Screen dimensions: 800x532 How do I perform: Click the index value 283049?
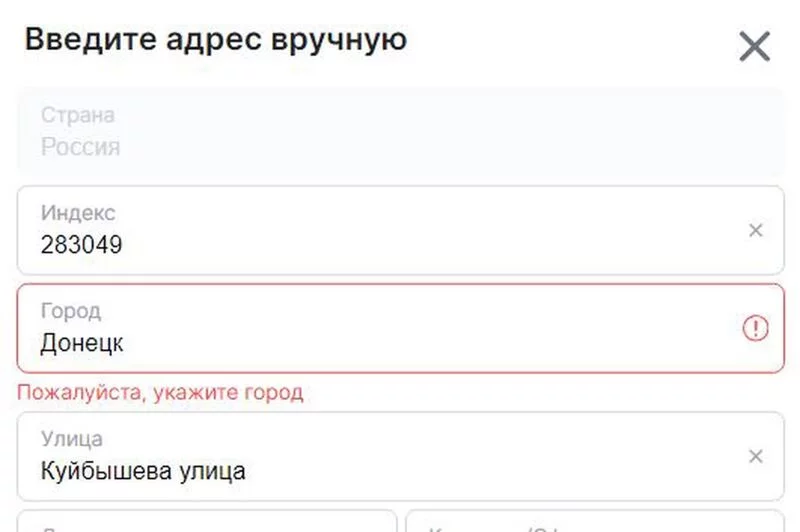(82, 245)
